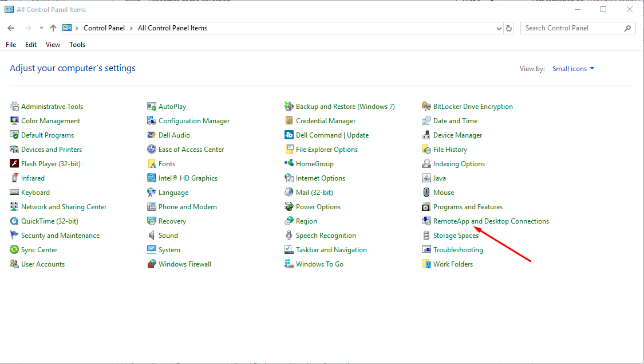Click the Intel HD Graphics icon
Image resolution: width=644 pixels, height=364 pixels.
(152, 178)
